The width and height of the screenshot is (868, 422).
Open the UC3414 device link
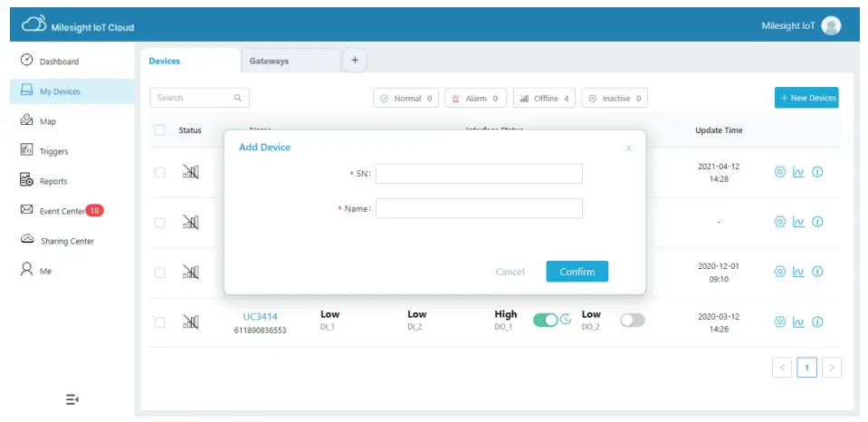260,316
